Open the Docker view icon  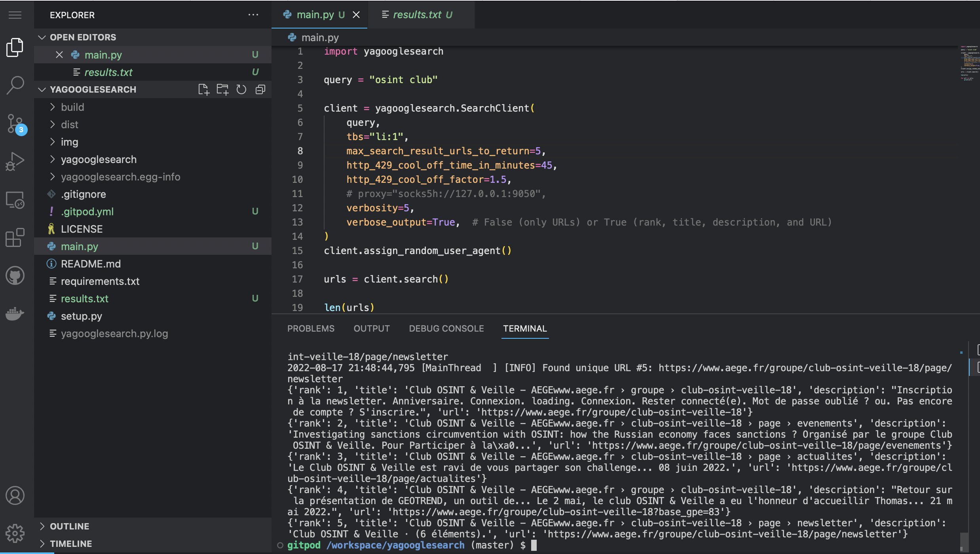point(15,313)
